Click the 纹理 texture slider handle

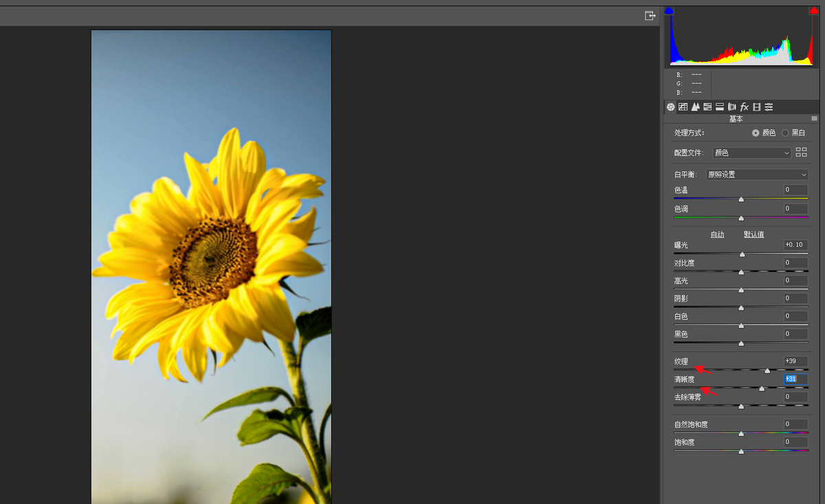coord(767,371)
